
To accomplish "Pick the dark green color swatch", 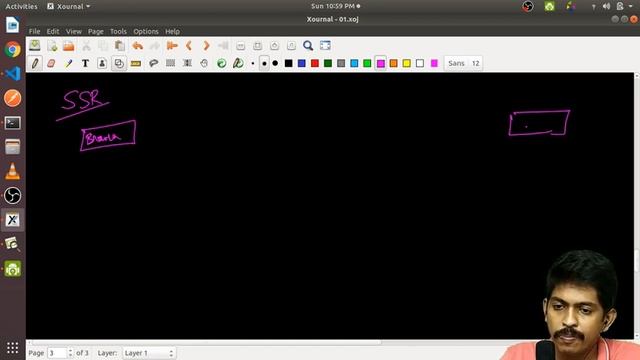I will tap(328, 63).
